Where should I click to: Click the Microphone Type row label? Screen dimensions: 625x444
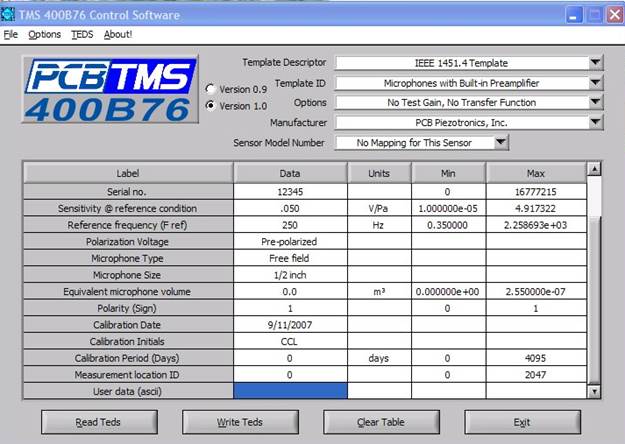click(x=128, y=258)
